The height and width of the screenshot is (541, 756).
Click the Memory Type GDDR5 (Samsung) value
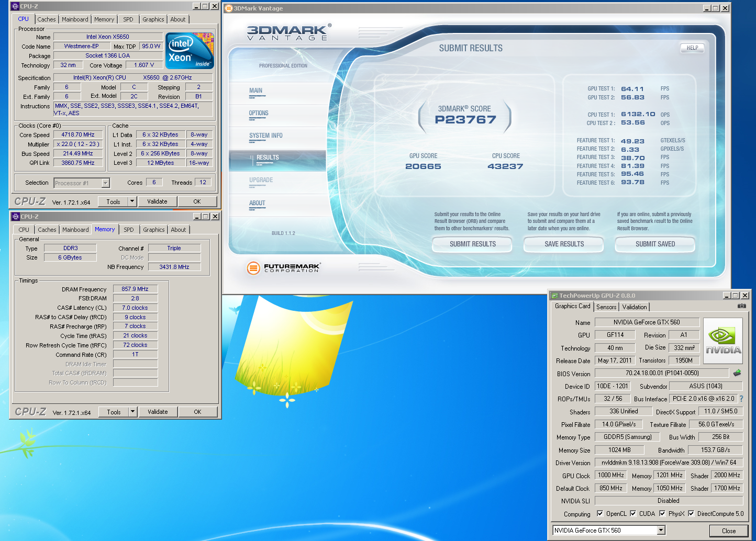click(x=628, y=437)
